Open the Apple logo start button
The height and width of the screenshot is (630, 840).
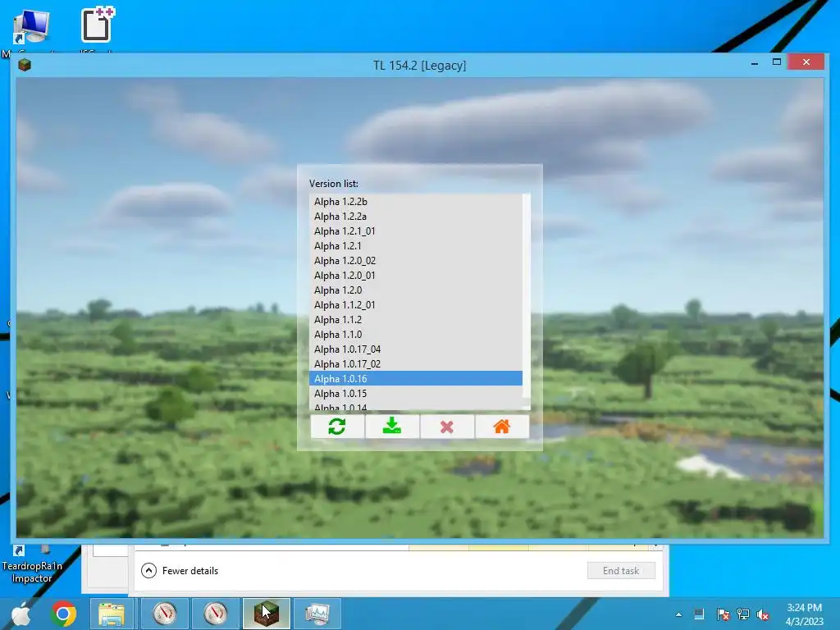coord(21,614)
